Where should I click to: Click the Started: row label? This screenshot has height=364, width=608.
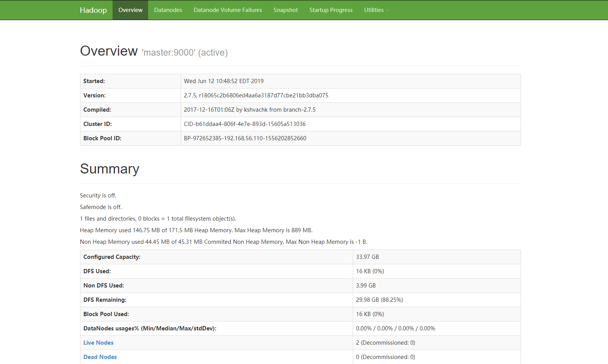[94, 81]
